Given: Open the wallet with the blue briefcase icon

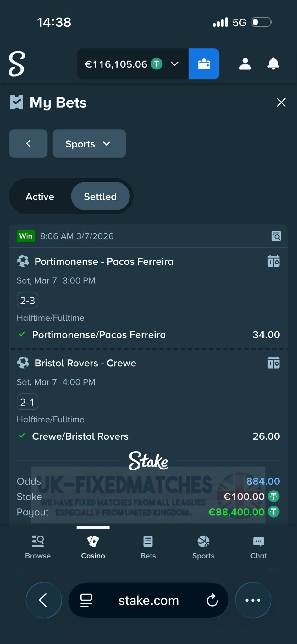Looking at the screenshot, I should (x=204, y=64).
